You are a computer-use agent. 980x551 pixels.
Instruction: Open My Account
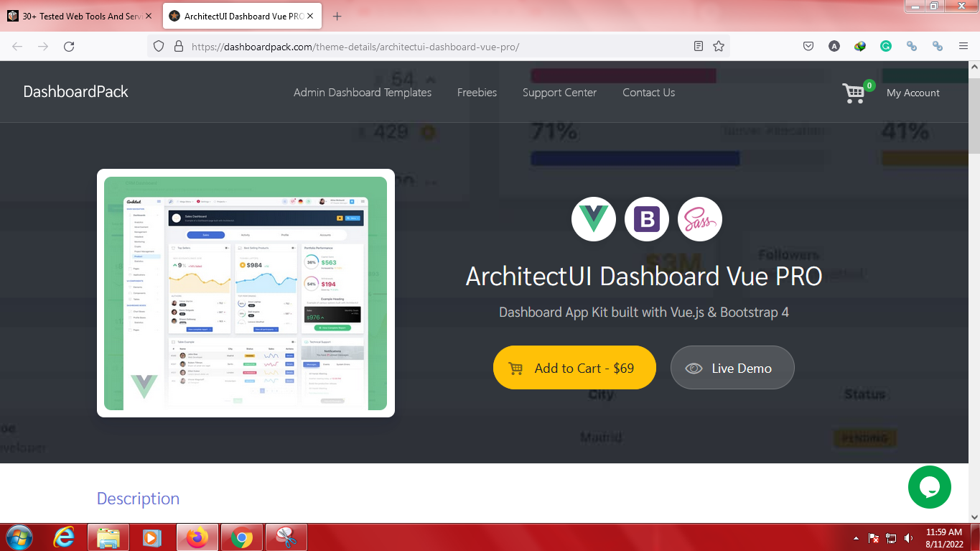point(913,93)
